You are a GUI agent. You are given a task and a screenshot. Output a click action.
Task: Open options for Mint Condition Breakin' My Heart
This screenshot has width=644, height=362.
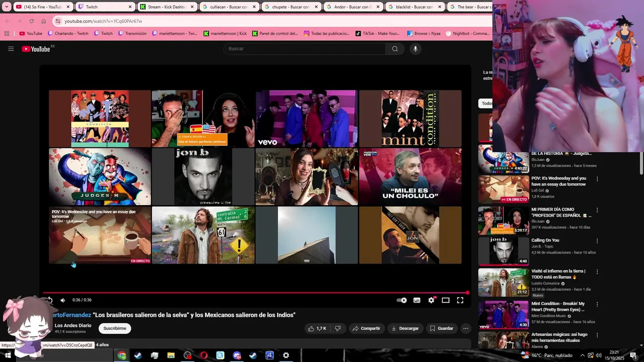tap(597, 304)
